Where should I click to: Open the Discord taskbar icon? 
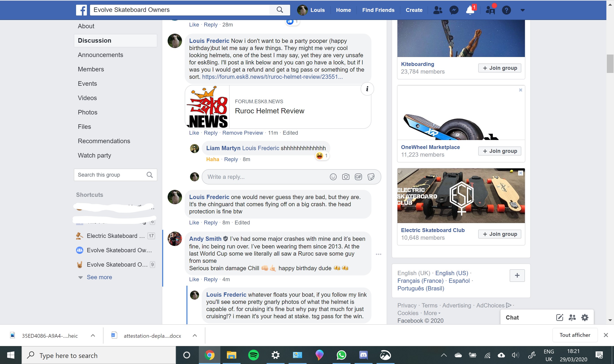[363, 355]
